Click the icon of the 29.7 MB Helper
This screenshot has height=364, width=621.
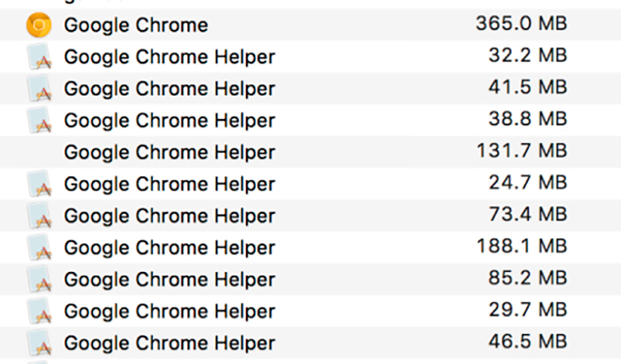[38, 311]
